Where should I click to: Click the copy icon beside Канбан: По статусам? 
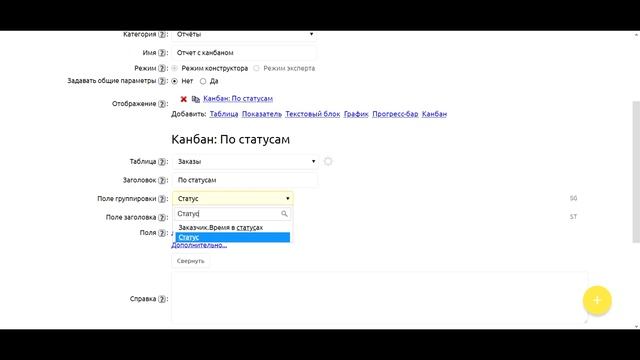click(196, 99)
